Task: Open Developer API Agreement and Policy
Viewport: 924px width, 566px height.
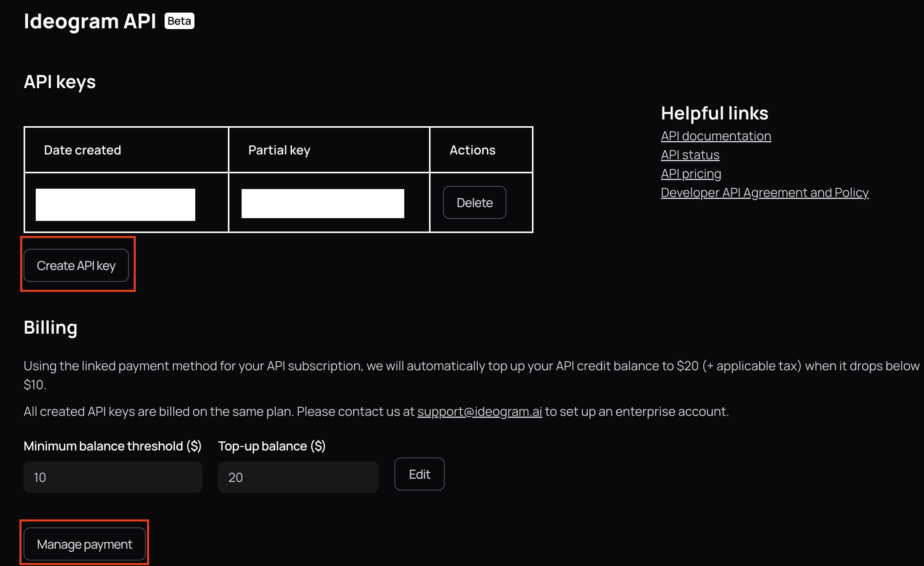Action: point(764,193)
